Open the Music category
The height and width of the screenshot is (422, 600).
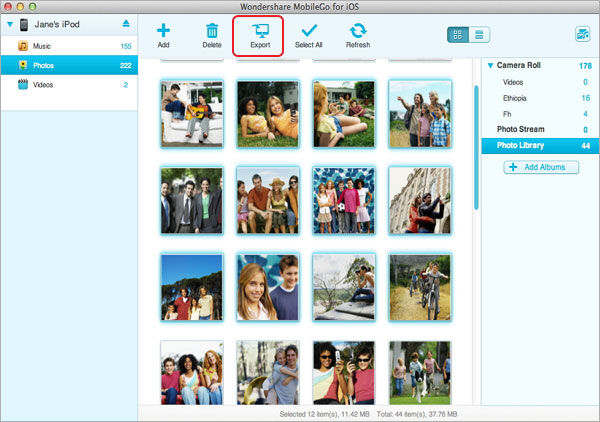coord(69,46)
